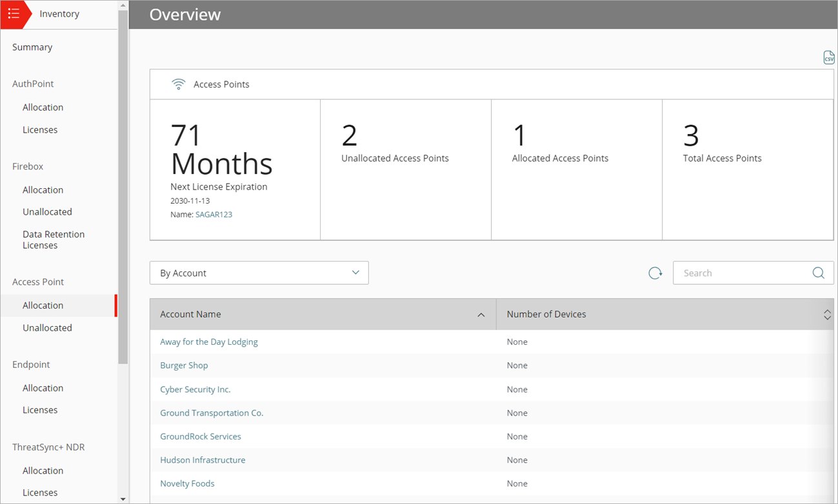The image size is (838, 504).
Task: Refresh the account list
Action: click(655, 273)
